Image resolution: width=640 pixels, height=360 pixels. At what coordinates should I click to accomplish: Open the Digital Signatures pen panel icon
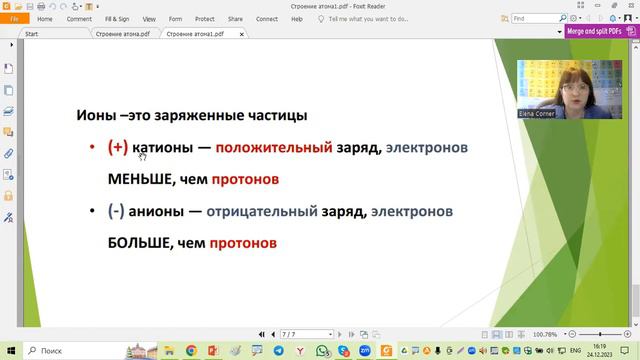click(8, 217)
